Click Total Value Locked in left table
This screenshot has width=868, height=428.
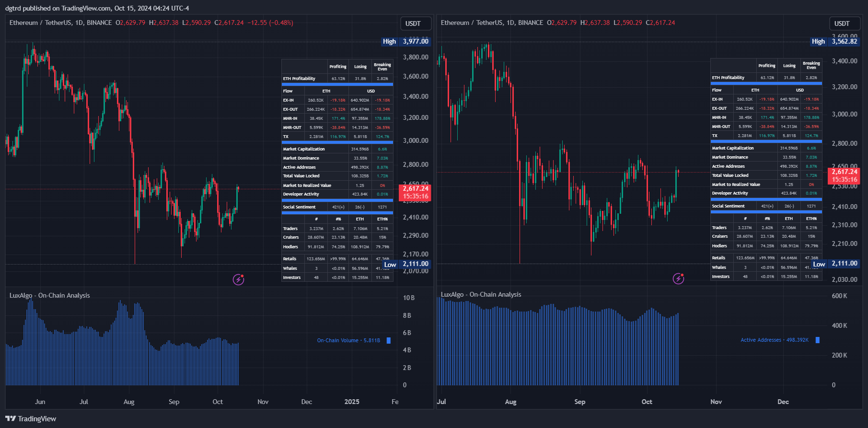(301, 176)
